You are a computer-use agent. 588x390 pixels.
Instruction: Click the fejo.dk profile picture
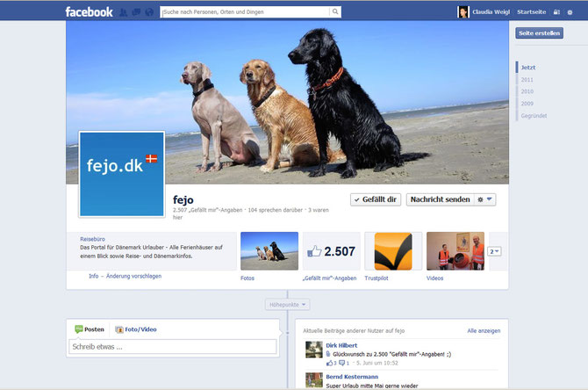click(x=122, y=174)
